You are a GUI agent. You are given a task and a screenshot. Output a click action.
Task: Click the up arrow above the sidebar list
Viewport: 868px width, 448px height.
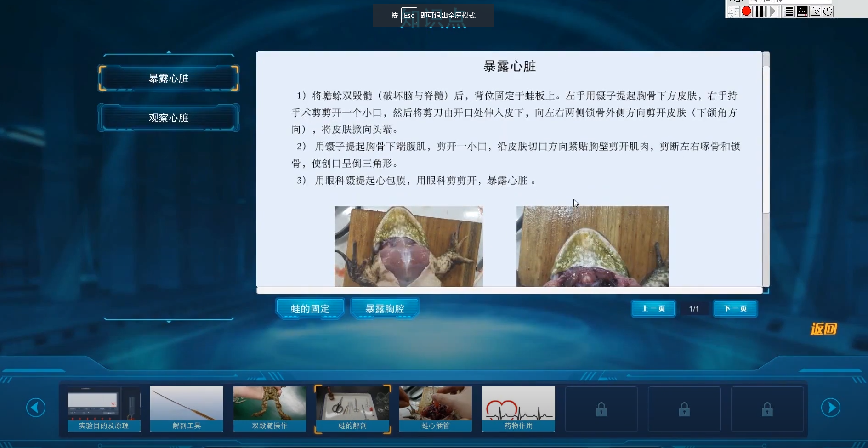pyautogui.click(x=169, y=52)
